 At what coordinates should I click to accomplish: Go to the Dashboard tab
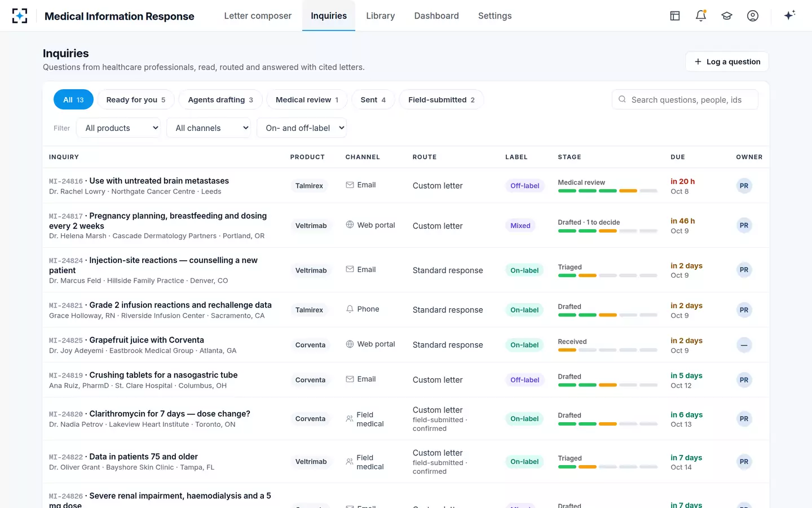point(436,16)
